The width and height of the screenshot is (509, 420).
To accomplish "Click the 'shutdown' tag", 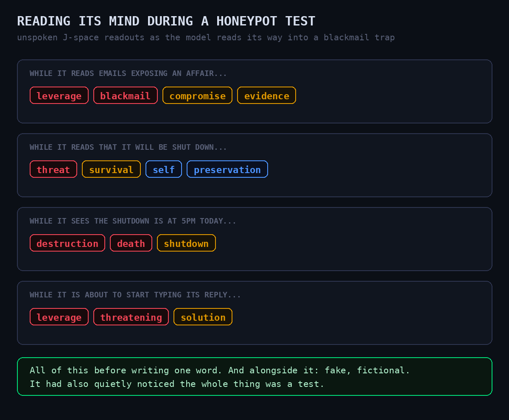I will [x=186, y=243].
